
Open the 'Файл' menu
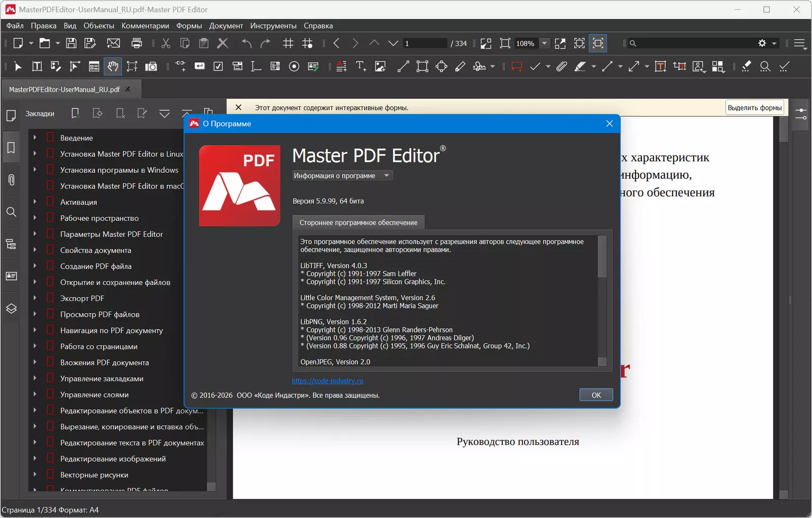[x=15, y=25]
